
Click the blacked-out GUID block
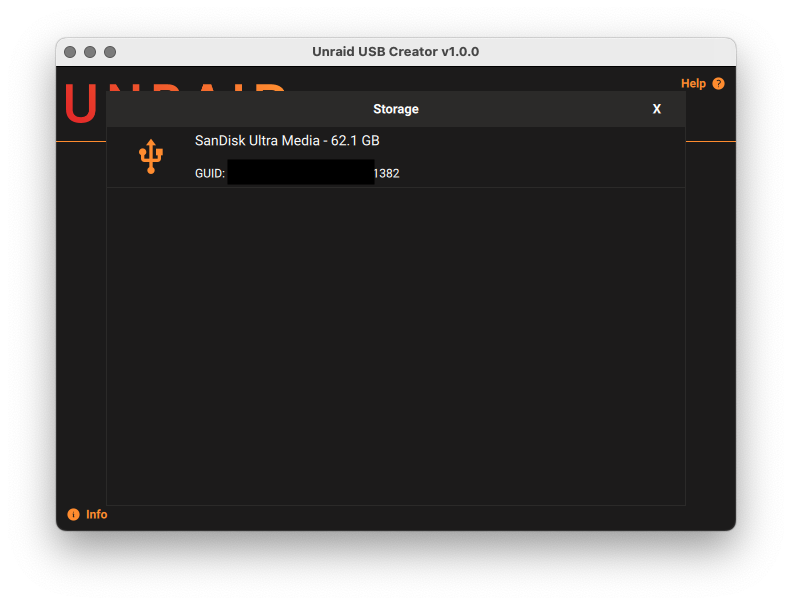pyautogui.click(x=300, y=172)
